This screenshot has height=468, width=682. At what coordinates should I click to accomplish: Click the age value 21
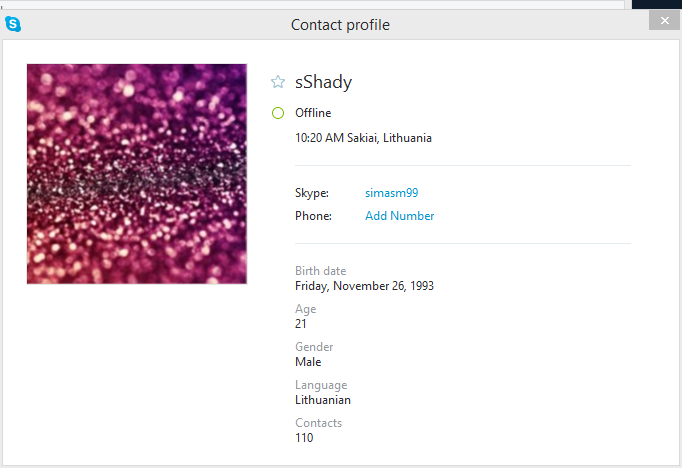301,324
